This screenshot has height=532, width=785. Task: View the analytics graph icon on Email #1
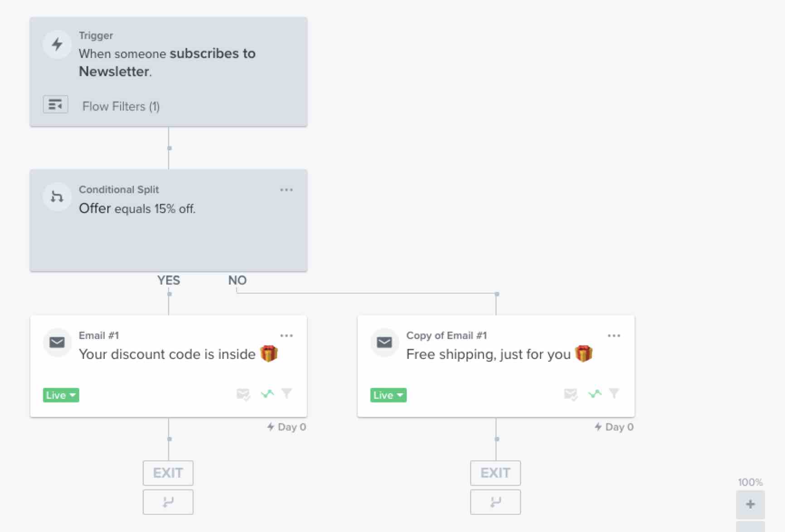(x=267, y=394)
